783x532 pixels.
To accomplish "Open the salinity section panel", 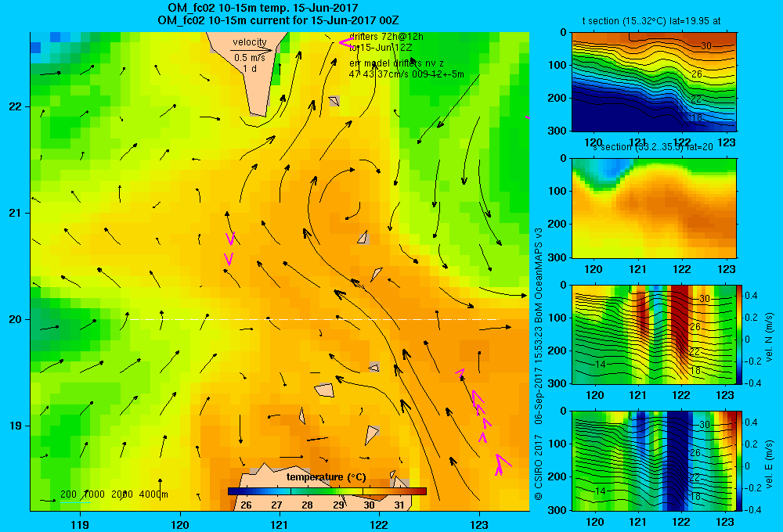I will pos(654,208).
